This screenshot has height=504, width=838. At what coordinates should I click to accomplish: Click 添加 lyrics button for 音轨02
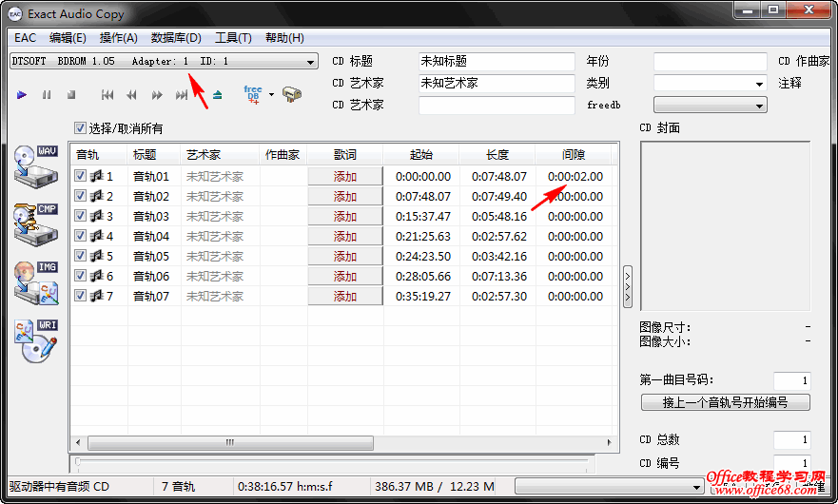coord(345,196)
